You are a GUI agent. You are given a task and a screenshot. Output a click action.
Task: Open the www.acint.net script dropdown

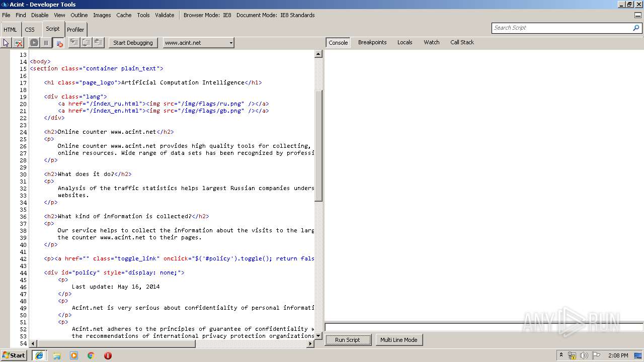[198, 43]
